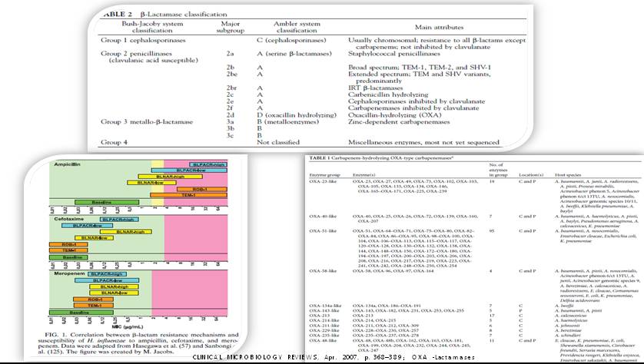Screen dimensions: 644x364
Task: Click subgroup '2br' cell
Action: click(231, 88)
